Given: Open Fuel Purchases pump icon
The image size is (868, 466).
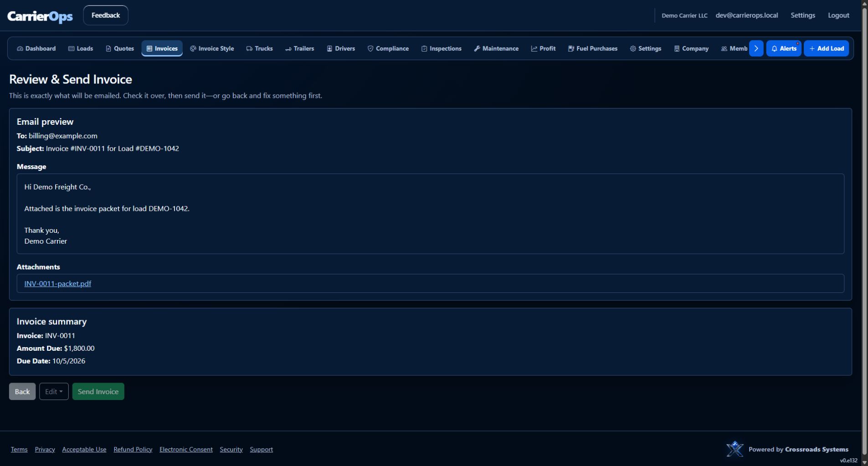Looking at the screenshot, I should click(571, 49).
